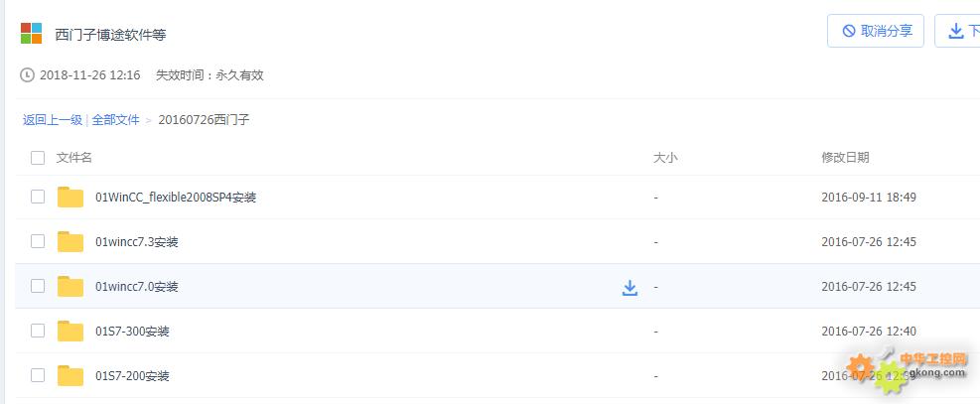The height and width of the screenshot is (404, 980).
Task: Check the box for 01S7-200安装
Action: tap(38, 376)
